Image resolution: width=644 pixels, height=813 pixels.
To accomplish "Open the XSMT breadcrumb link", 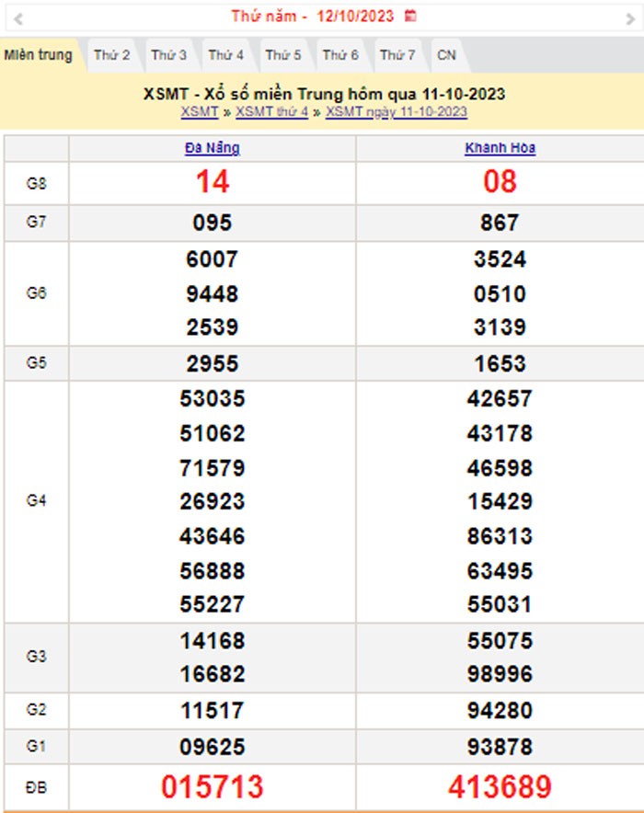I will [199, 112].
